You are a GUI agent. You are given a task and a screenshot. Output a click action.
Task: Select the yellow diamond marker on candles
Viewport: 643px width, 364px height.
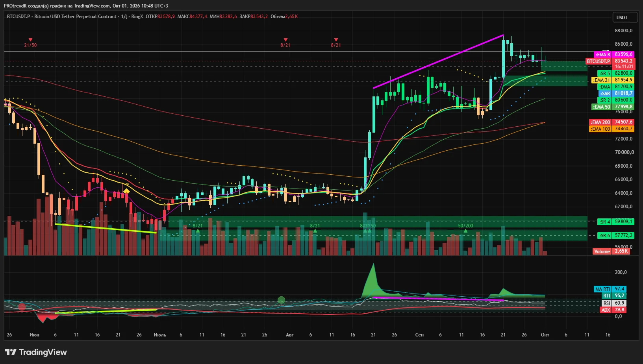[126, 192]
